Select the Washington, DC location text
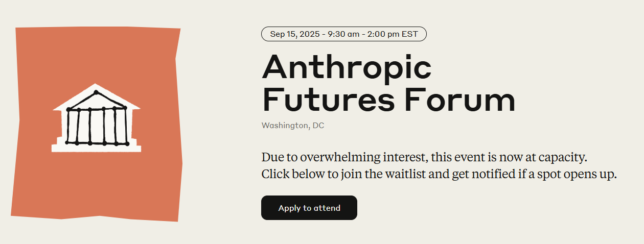 click(293, 126)
